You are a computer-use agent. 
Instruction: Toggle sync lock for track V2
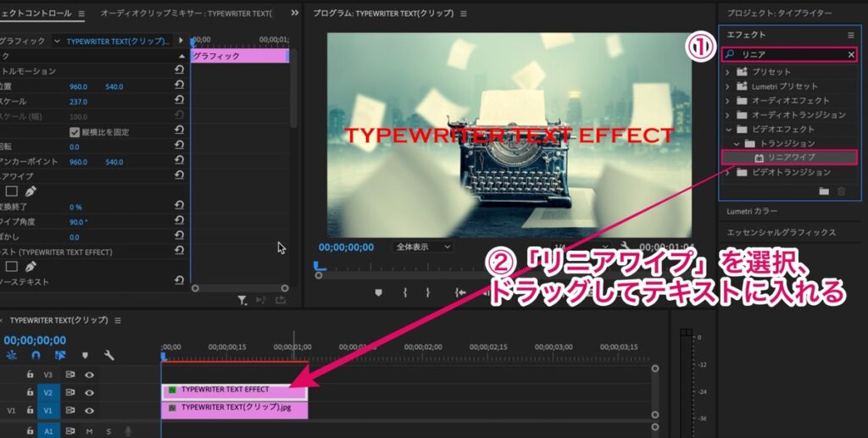pos(70,392)
